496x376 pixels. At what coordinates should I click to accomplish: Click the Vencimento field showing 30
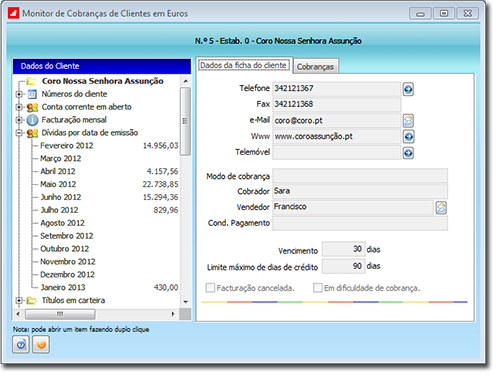[x=344, y=249]
